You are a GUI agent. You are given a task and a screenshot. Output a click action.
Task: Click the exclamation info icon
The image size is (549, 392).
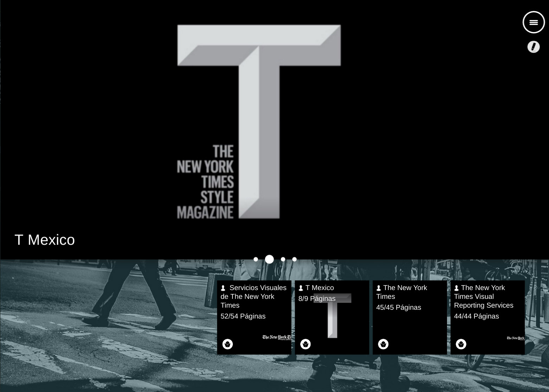[534, 47]
